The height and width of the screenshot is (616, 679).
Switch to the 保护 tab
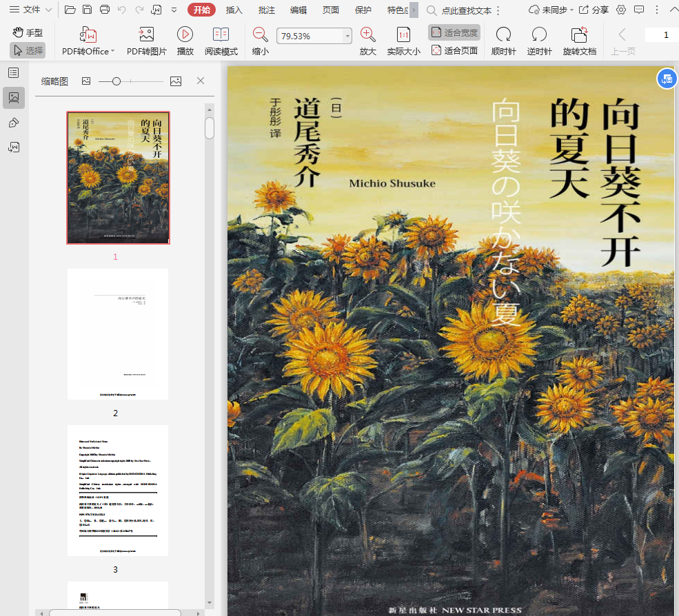[x=363, y=10]
